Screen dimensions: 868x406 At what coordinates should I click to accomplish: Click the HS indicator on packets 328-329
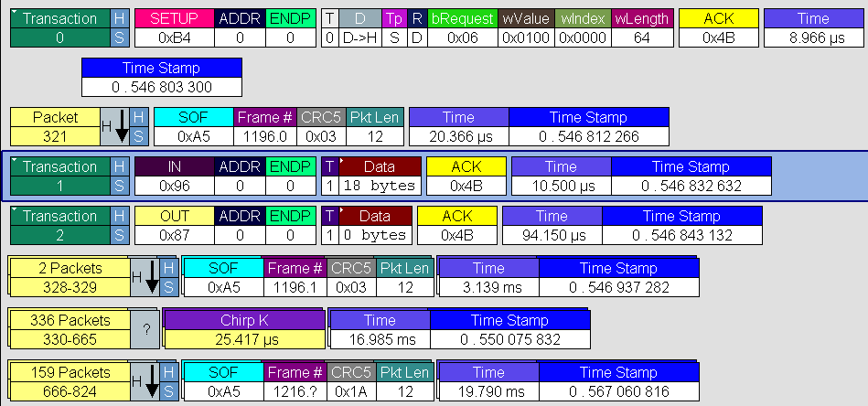pyautogui.click(x=169, y=278)
